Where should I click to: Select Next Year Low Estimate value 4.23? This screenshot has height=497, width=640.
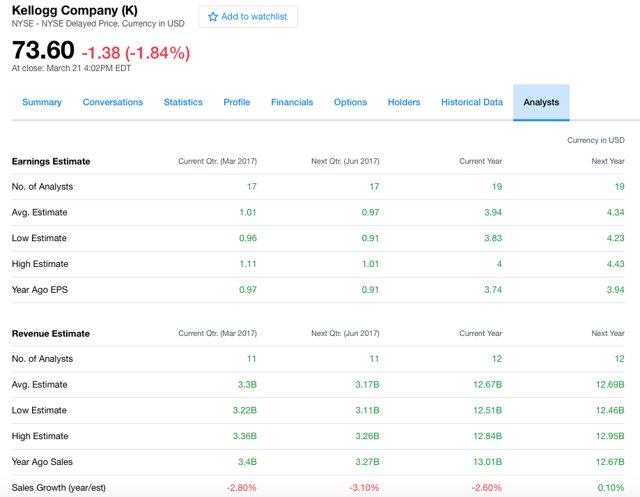pos(616,238)
